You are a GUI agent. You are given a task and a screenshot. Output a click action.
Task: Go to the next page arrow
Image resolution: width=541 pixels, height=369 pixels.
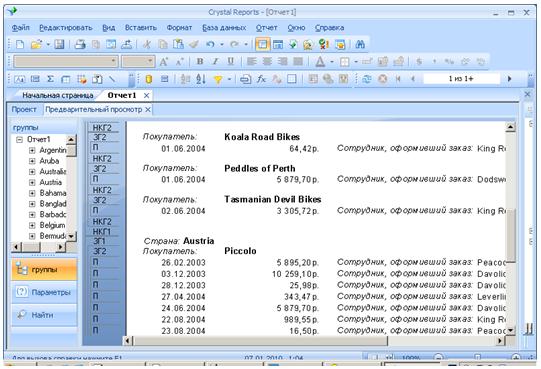[509, 79]
